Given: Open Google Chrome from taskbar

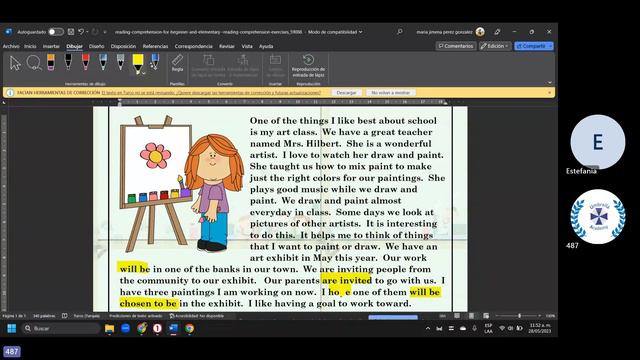Looking at the screenshot, I should pyautogui.click(x=189, y=328).
